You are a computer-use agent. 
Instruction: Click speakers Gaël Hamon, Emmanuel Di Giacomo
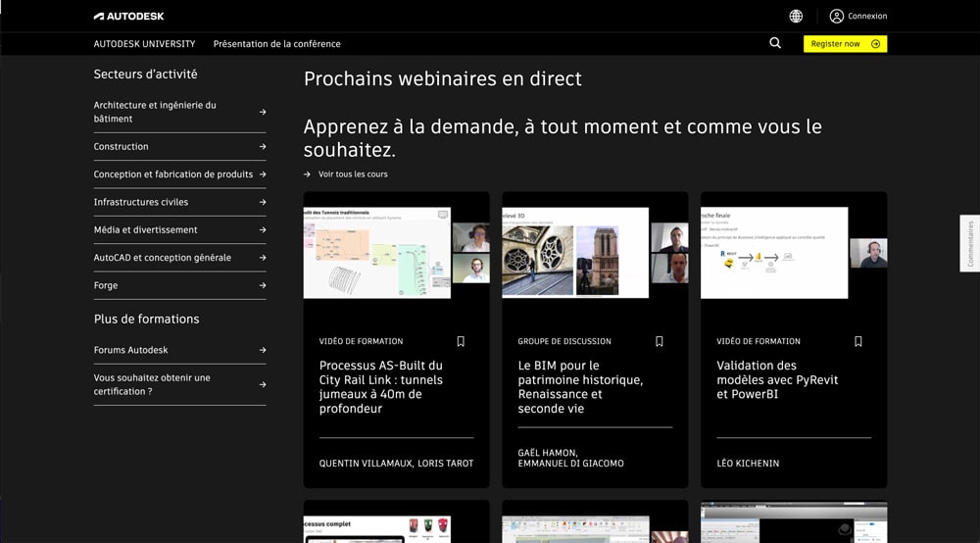coord(570,458)
